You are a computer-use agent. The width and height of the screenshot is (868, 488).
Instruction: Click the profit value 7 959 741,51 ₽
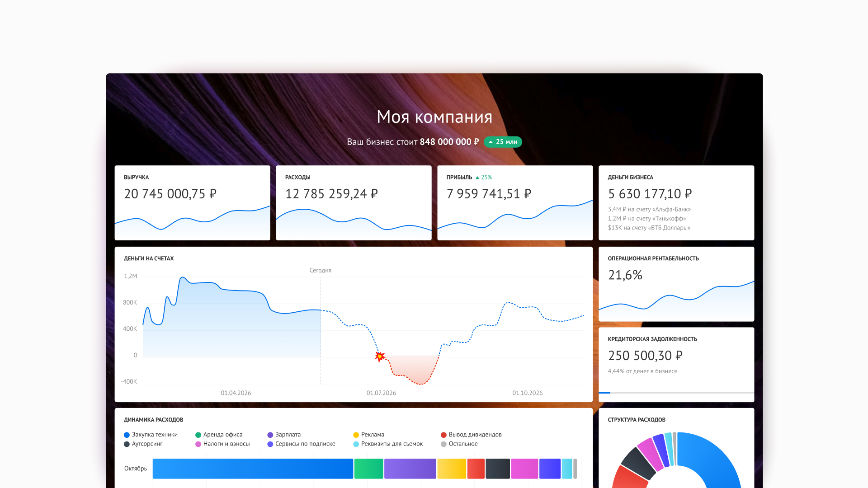point(489,194)
